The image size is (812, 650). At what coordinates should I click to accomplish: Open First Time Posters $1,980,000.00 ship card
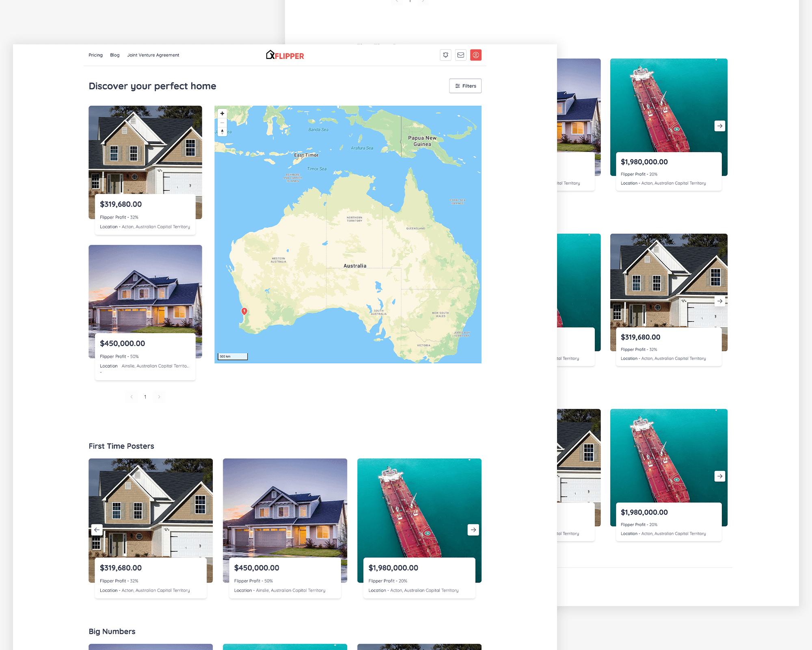pyautogui.click(x=419, y=528)
